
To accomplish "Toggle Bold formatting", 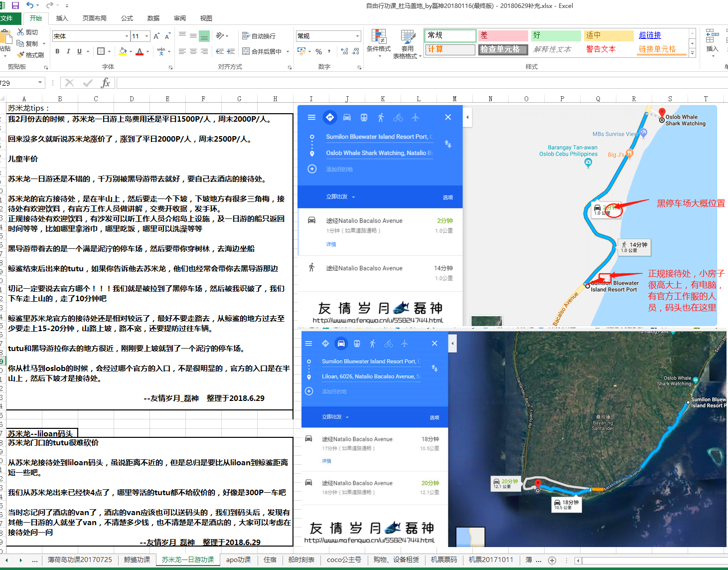I will [x=57, y=51].
